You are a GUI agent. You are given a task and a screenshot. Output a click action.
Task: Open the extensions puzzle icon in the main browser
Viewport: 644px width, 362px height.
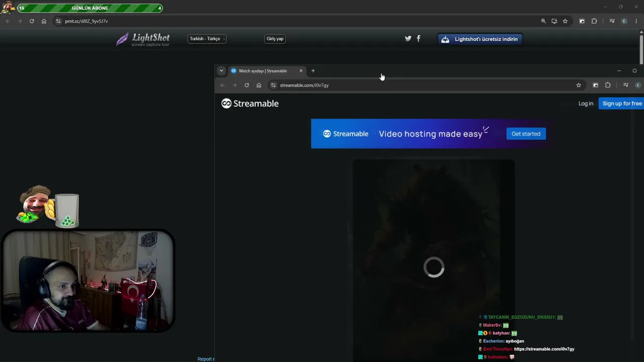(594, 21)
